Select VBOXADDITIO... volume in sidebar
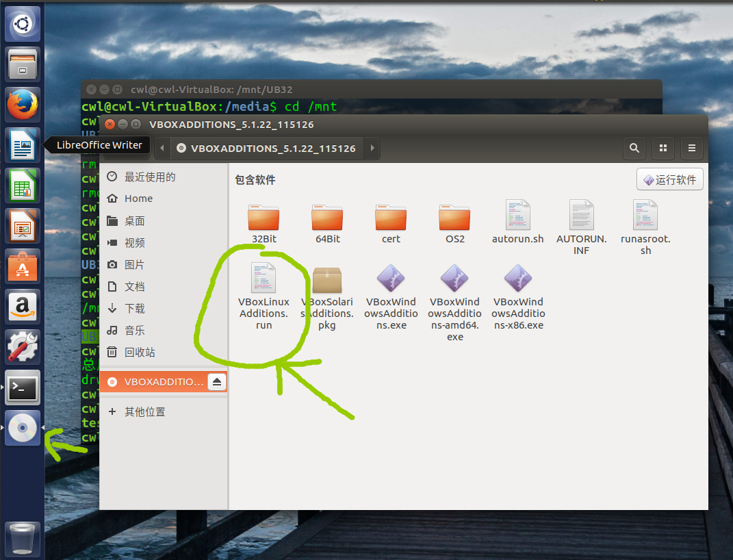The width and height of the screenshot is (733, 560). click(x=164, y=382)
